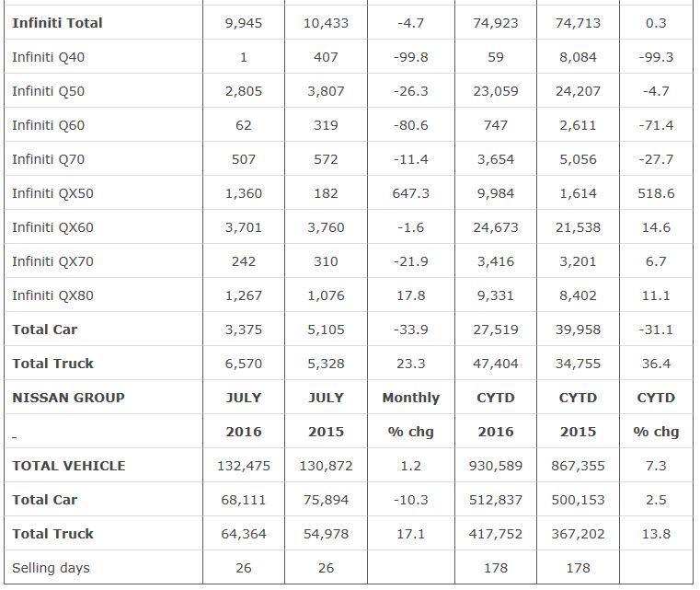Select the Infiniti Q40 row label

point(48,57)
